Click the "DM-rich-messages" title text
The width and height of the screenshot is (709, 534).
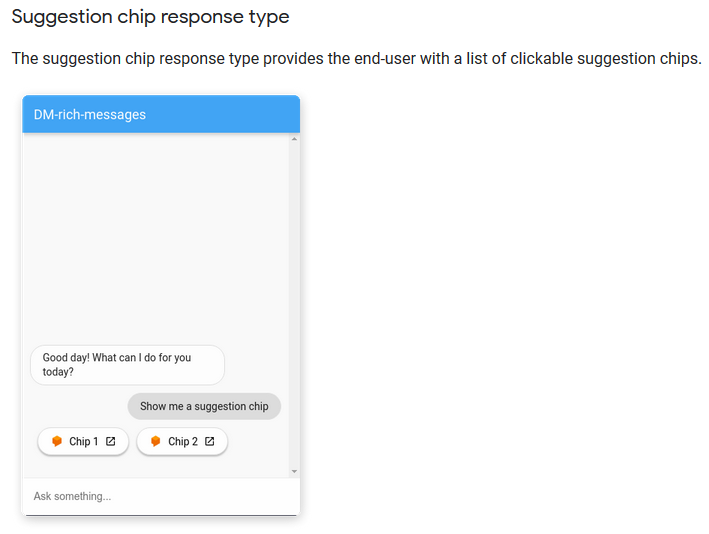[90, 114]
